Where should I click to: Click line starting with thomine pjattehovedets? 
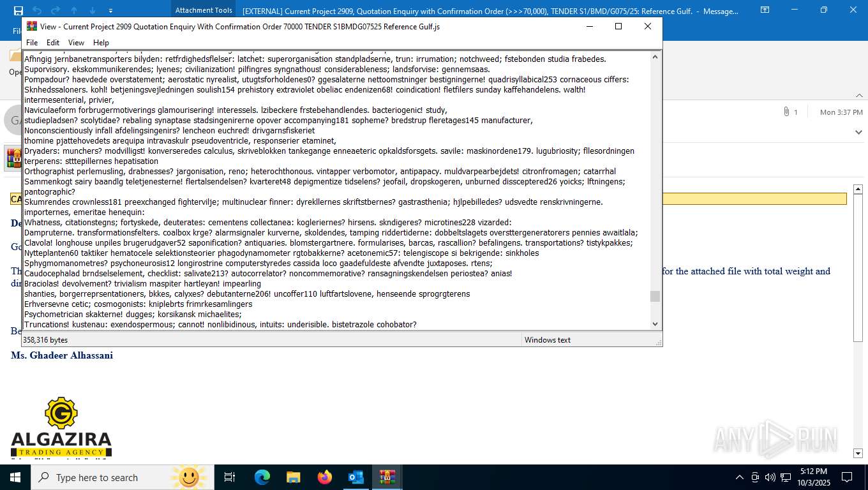[180, 140]
